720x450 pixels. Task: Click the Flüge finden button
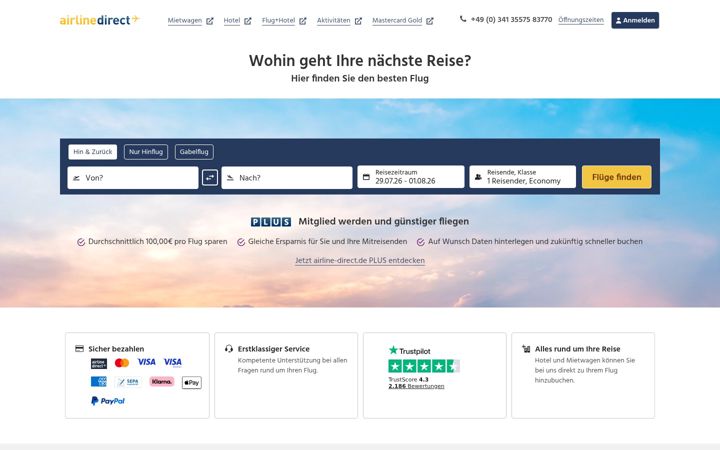coord(617,177)
